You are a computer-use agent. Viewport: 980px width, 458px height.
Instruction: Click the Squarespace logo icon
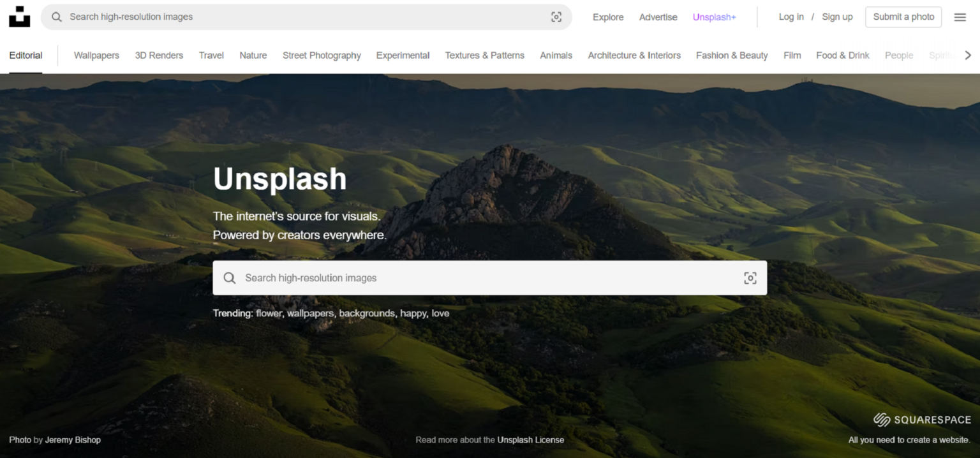[x=882, y=419]
